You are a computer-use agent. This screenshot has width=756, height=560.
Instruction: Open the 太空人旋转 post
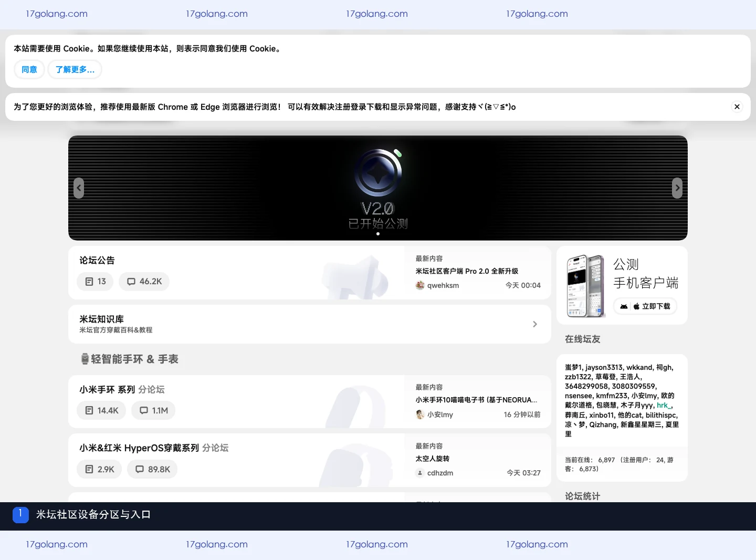tap(433, 459)
